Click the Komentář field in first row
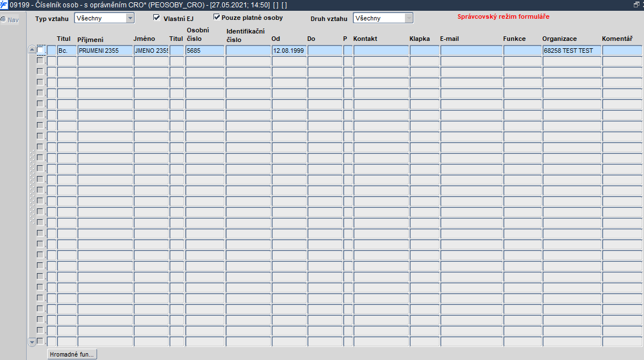This screenshot has width=644, height=360. pyautogui.click(x=622, y=51)
